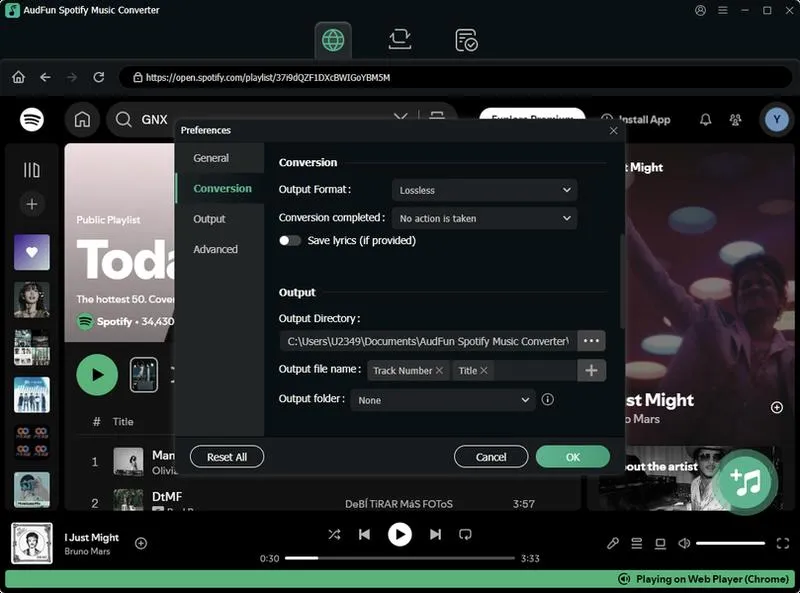Open the converted history icon
Image resolution: width=800 pixels, height=593 pixels.
pyautogui.click(x=466, y=40)
